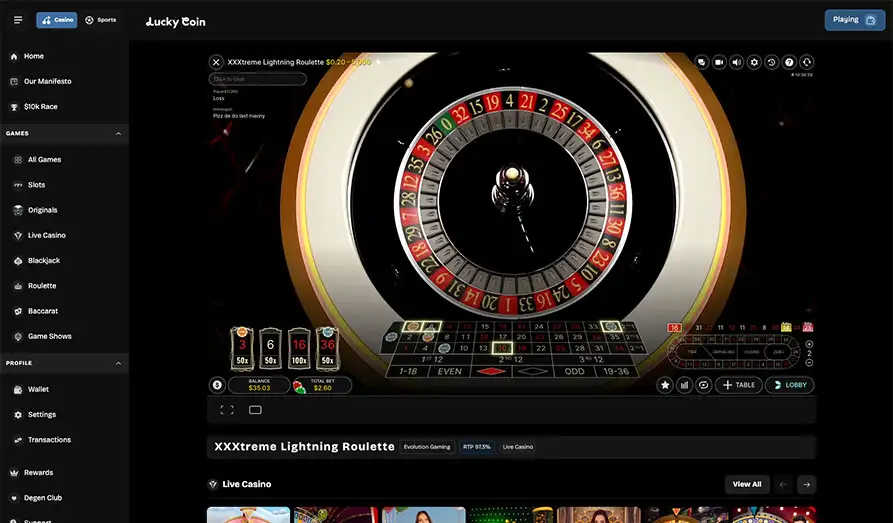
Task: Click the Playing button
Action: 855,20
